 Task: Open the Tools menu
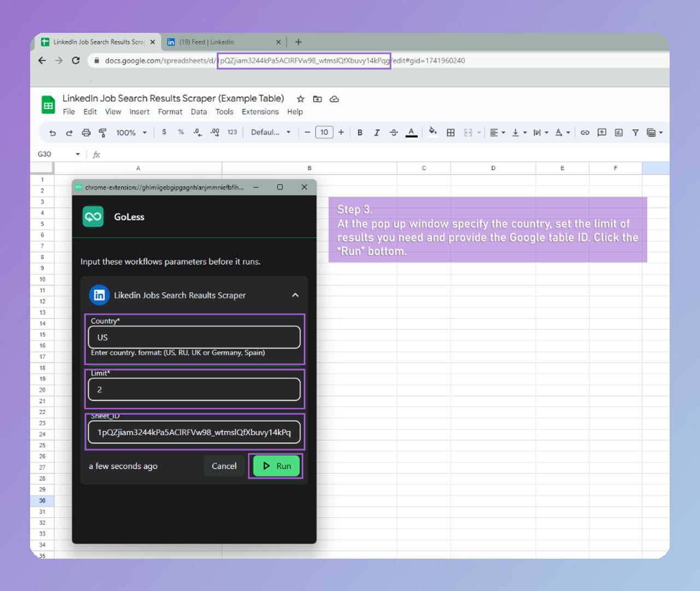coord(224,112)
